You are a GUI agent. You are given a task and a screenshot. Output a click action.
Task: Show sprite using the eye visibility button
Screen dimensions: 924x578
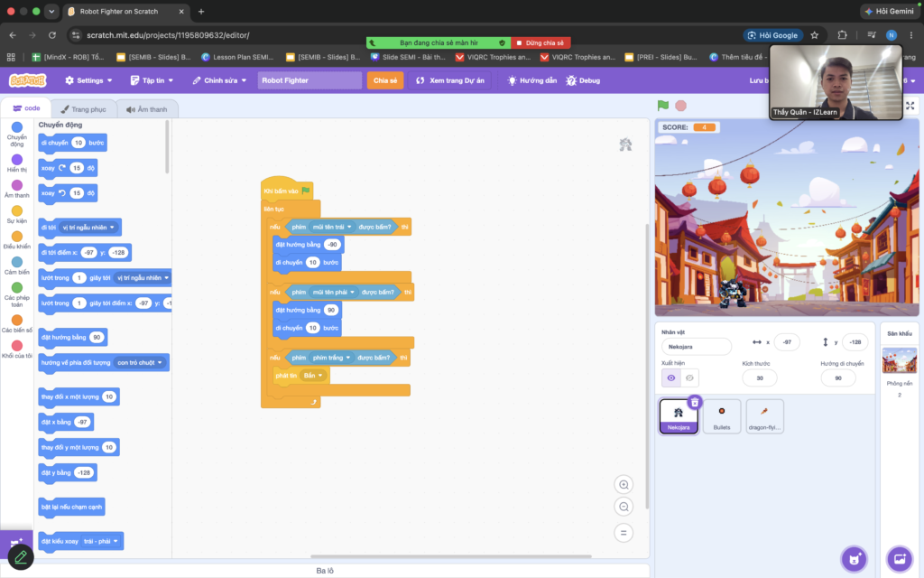(x=671, y=378)
